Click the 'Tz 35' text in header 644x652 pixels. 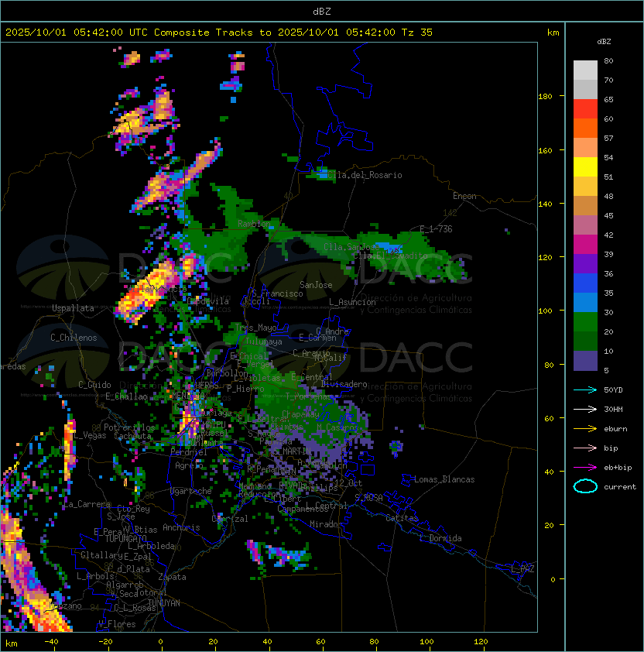click(x=417, y=33)
